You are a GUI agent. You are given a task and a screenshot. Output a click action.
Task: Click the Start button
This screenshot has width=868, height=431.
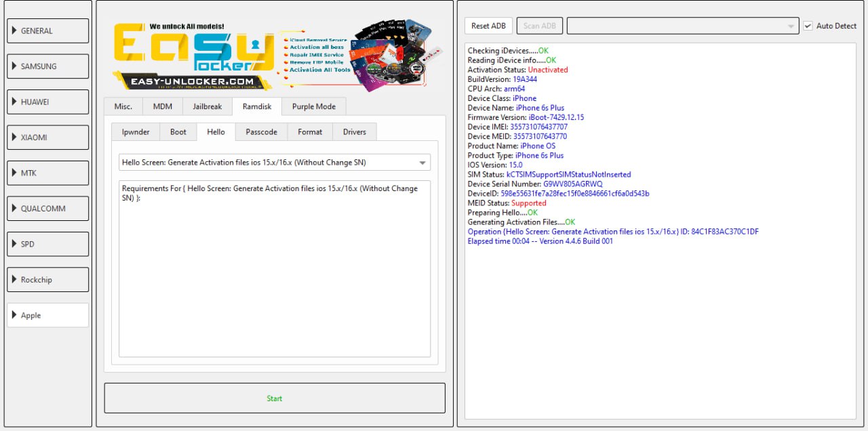pos(275,398)
